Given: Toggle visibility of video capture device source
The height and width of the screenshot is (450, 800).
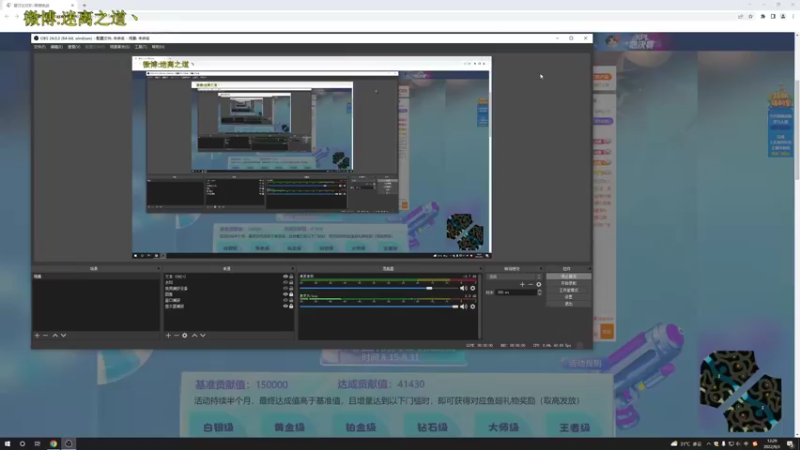Looking at the screenshot, I should click(x=285, y=288).
